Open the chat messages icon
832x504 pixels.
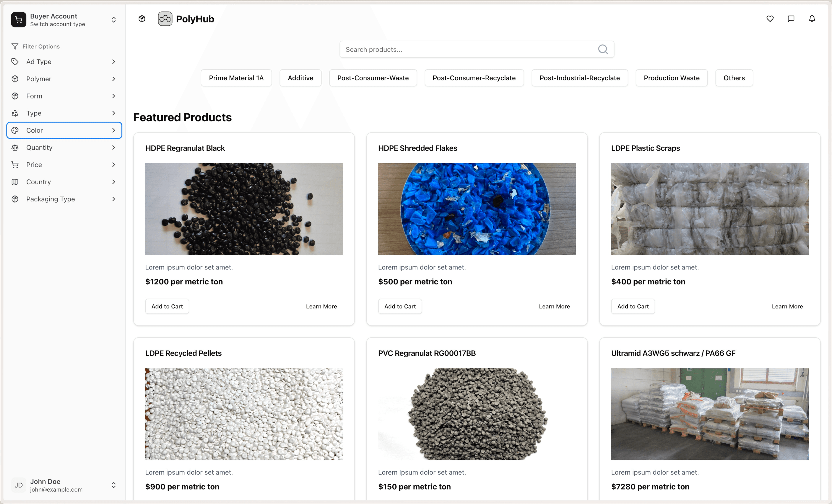(x=790, y=19)
